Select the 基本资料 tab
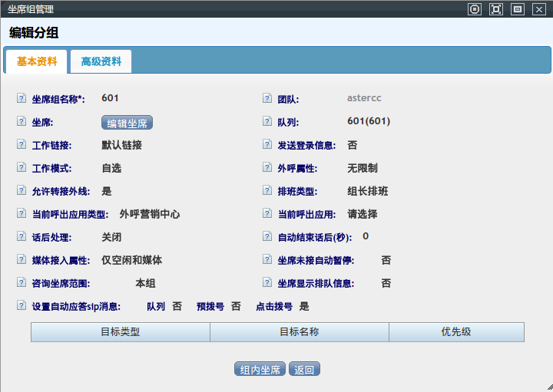553x392 pixels. click(37, 61)
